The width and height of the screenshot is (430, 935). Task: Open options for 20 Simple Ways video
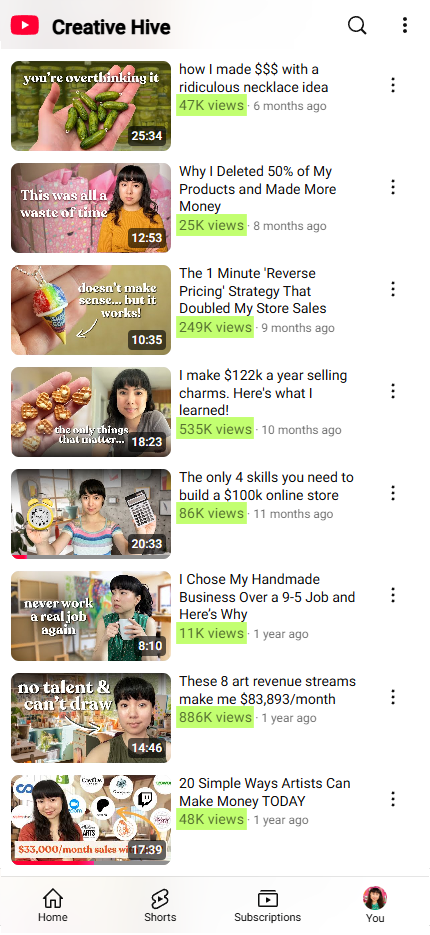[392, 799]
